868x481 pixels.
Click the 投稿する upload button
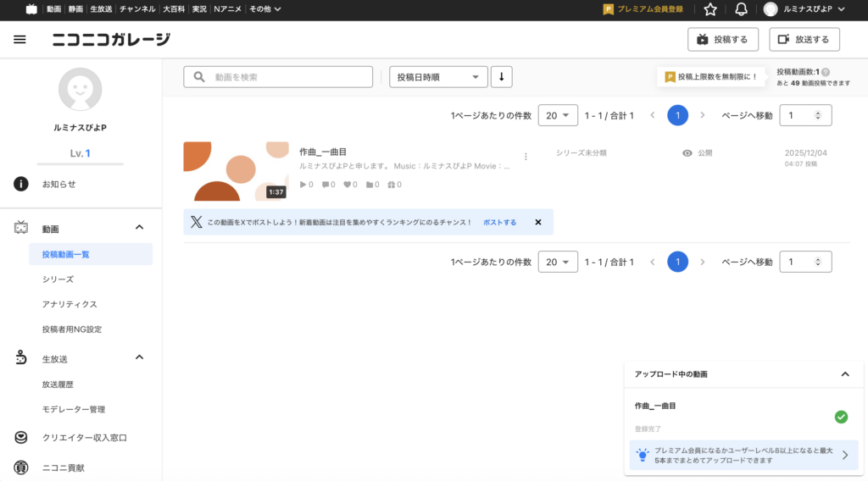click(x=722, y=40)
